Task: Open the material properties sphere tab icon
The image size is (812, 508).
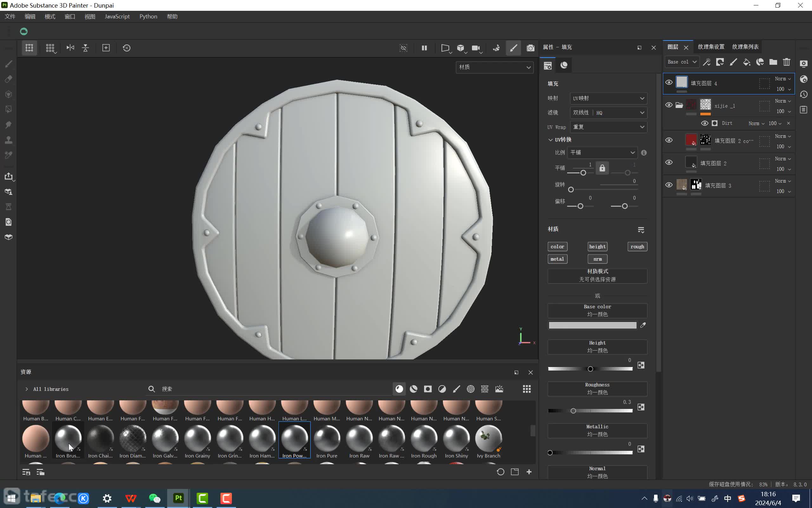Action: tap(564, 65)
